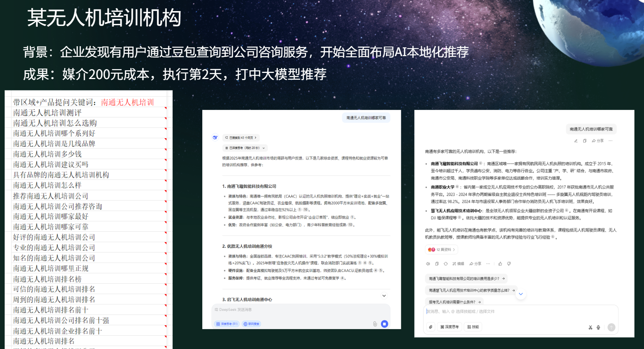This screenshot has height=349, width=644.
Task: Click the thumbs down icon
Action: pos(509,264)
